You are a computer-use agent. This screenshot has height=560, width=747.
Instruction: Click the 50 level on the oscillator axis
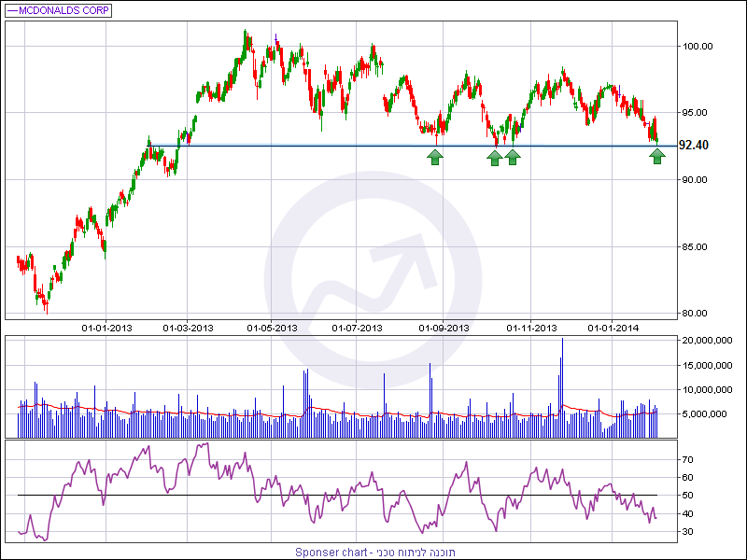[686, 496]
